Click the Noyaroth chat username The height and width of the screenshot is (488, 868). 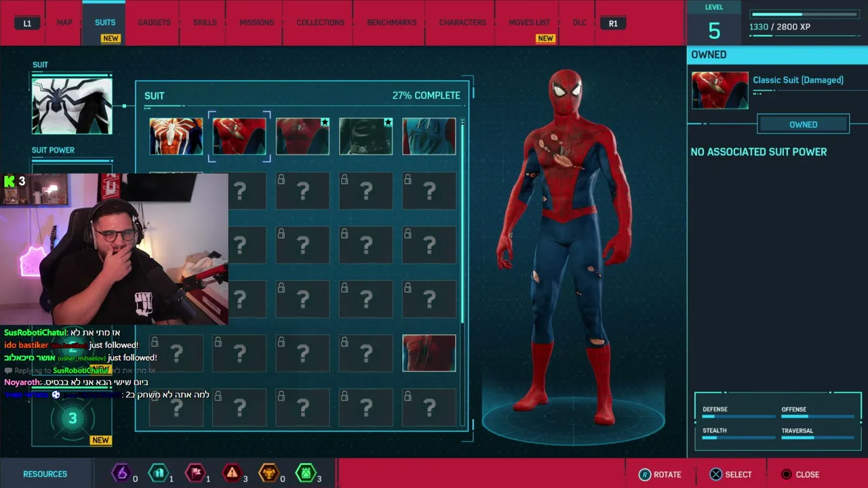click(23, 382)
